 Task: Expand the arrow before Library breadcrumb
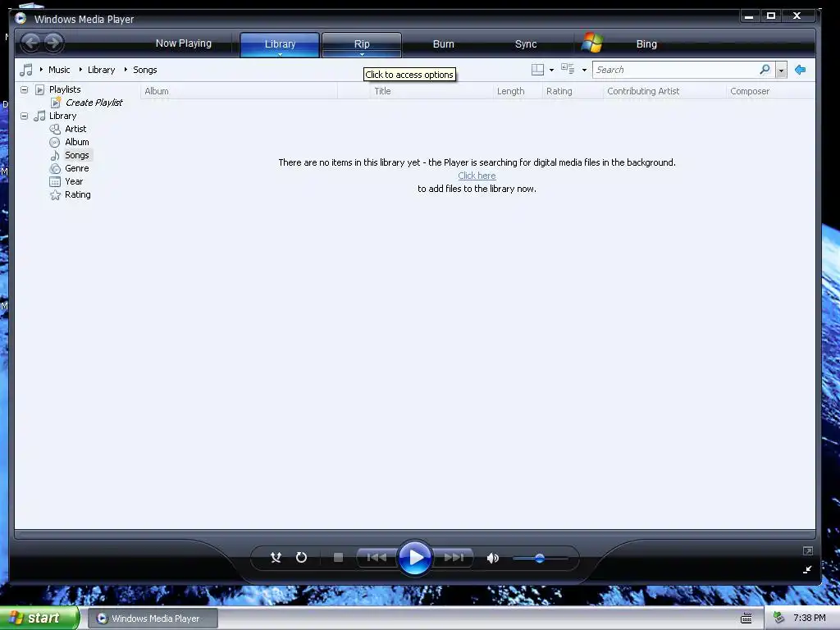[80, 69]
